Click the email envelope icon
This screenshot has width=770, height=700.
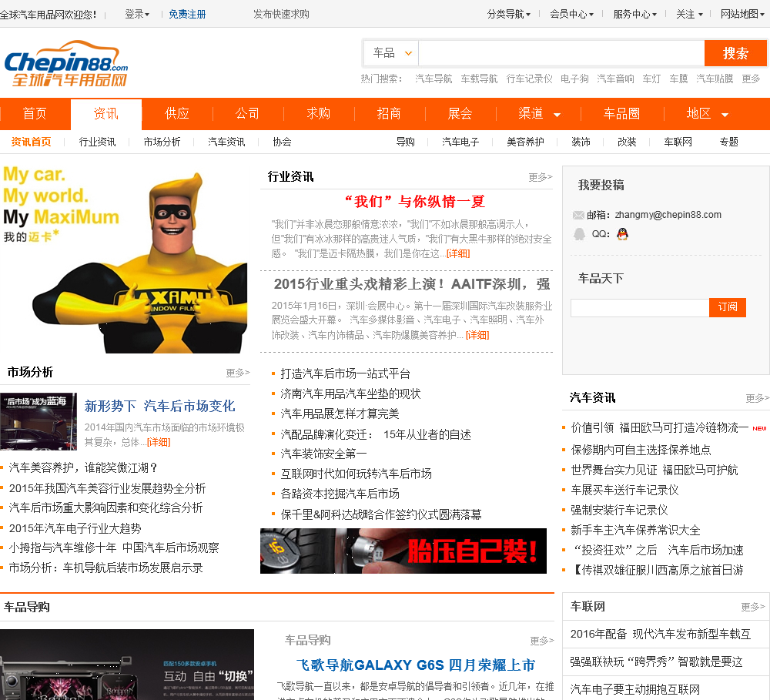578,215
